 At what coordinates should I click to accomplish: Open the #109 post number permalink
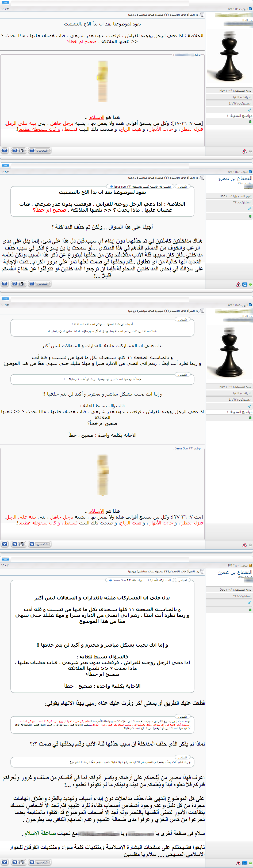click(5, 305)
